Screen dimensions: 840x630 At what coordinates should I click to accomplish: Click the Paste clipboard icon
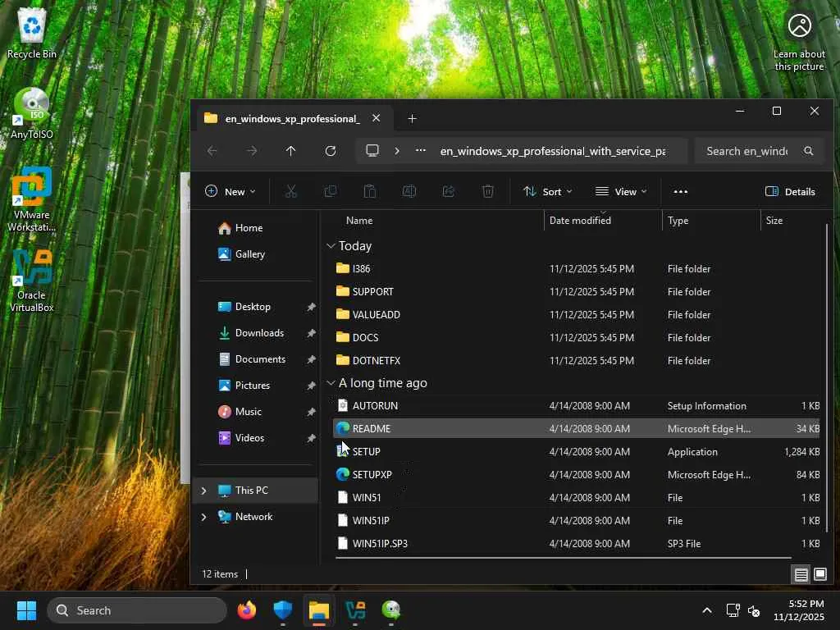(x=370, y=191)
